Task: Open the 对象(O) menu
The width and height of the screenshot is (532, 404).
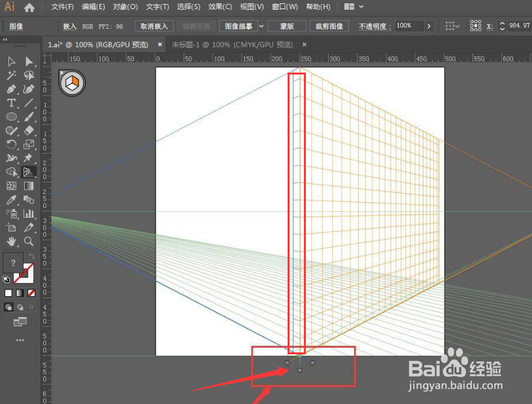Action: click(125, 7)
